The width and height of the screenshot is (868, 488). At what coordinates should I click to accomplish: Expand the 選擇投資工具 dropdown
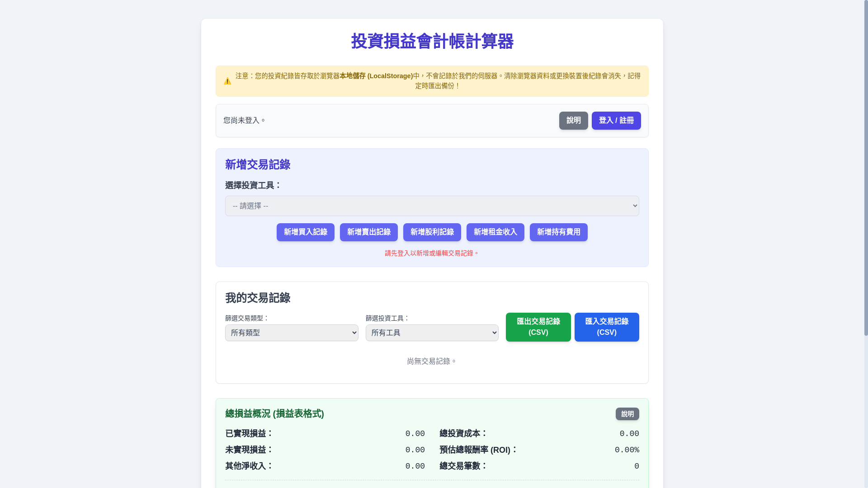[x=432, y=206]
